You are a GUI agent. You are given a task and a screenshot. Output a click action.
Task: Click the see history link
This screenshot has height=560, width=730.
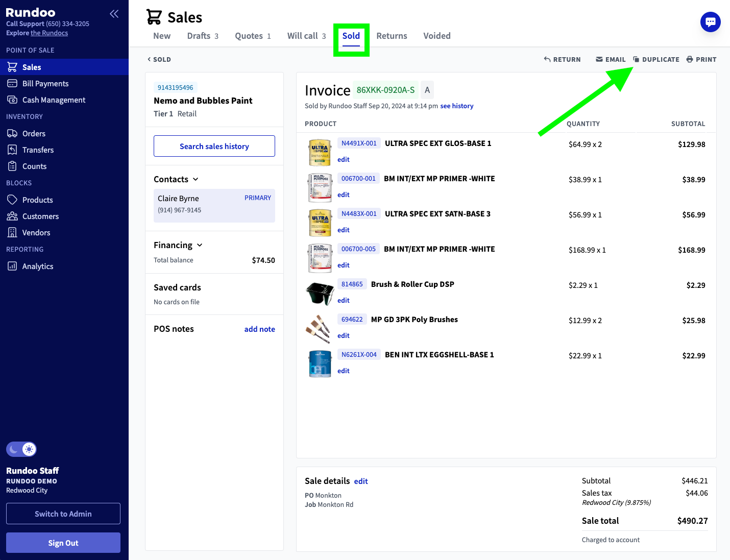[x=457, y=106]
